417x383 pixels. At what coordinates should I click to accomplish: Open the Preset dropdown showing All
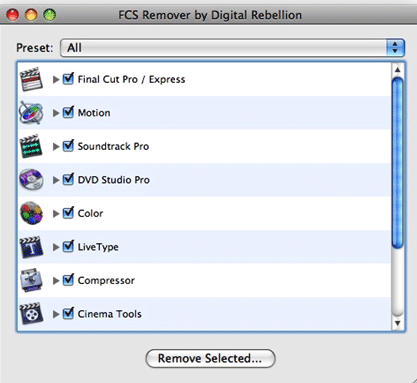point(232,48)
